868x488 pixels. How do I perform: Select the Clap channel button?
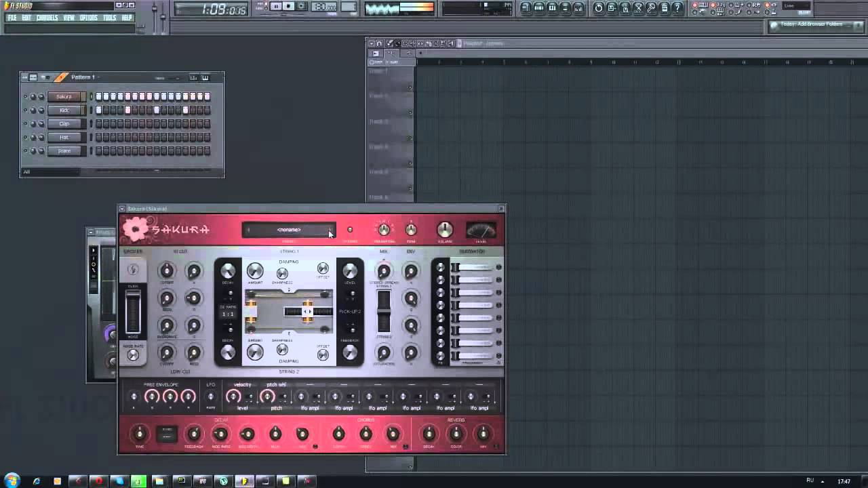click(64, 123)
